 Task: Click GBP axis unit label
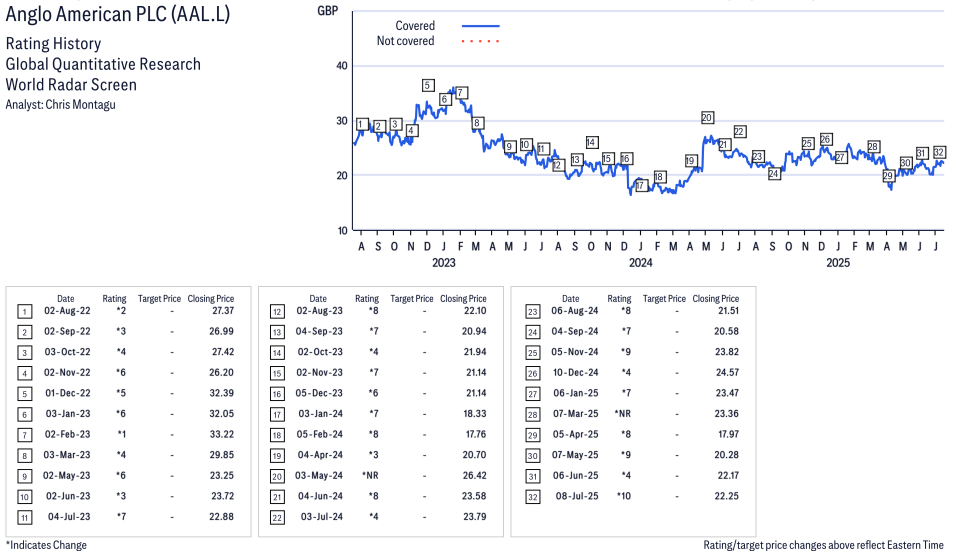tap(328, 11)
